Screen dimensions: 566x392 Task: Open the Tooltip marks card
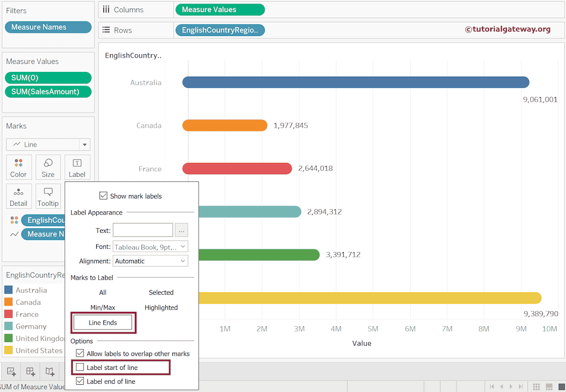[48, 196]
